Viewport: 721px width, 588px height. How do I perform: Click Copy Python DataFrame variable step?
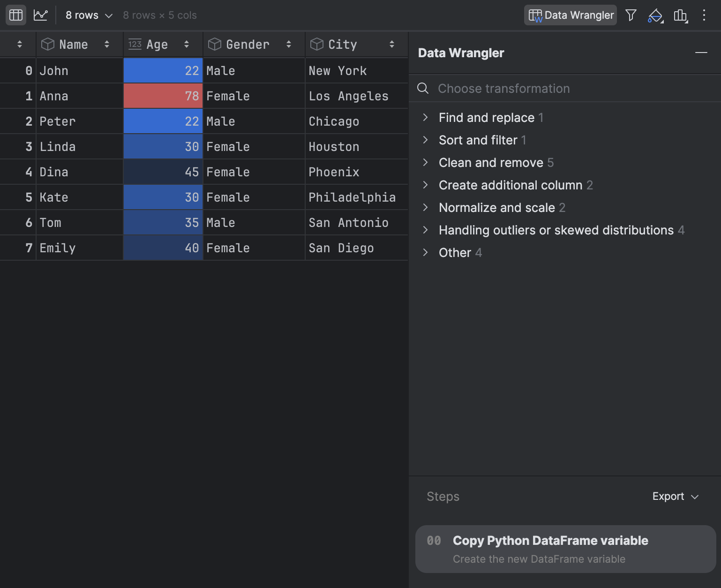click(550, 540)
